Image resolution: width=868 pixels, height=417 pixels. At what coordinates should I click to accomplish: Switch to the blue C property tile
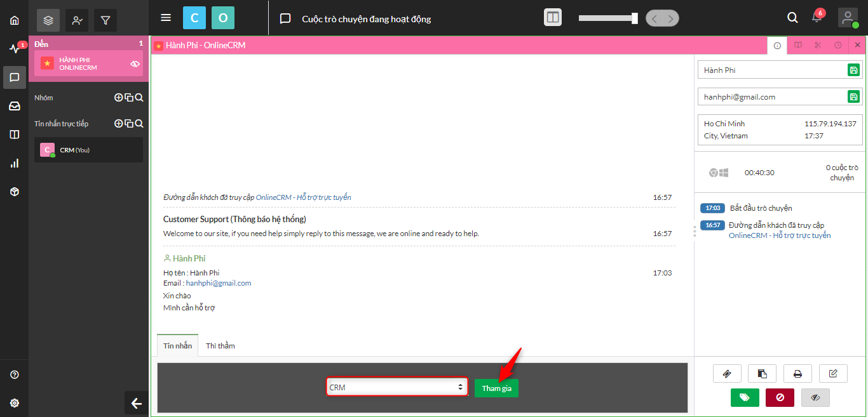pos(194,18)
